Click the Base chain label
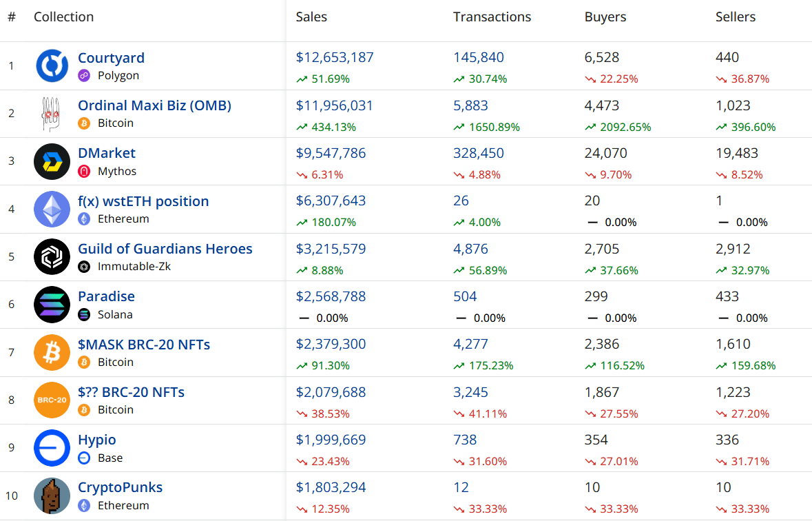Screen dimensions: 812x521 pos(110,458)
